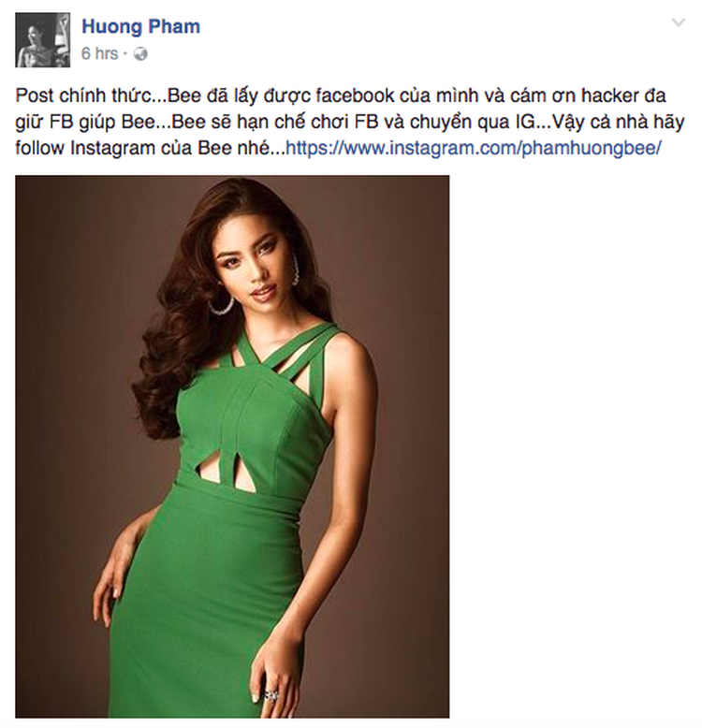
Task: Expand the post options chevron
Action: pyautogui.click(x=679, y=22)
